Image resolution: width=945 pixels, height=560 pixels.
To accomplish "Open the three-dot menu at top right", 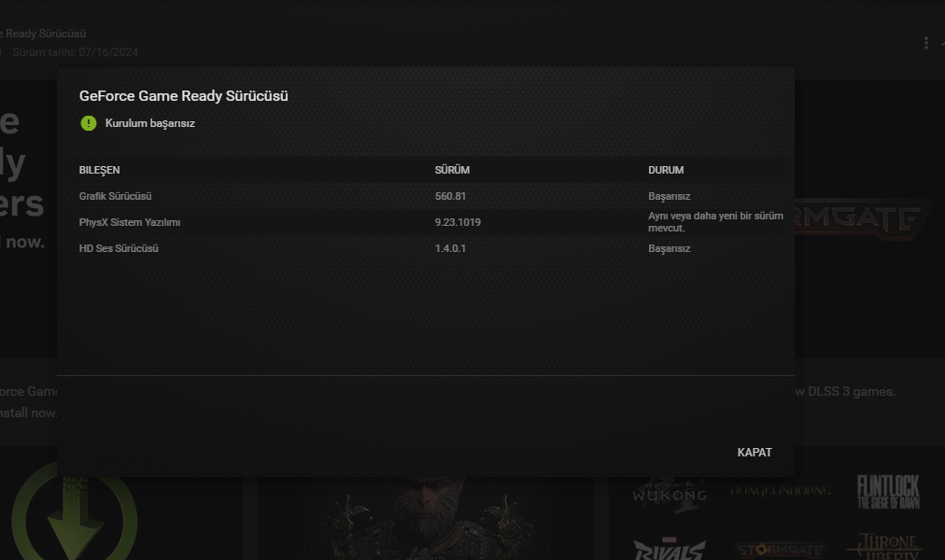I will pyautogui.click(x=925, y=43).
